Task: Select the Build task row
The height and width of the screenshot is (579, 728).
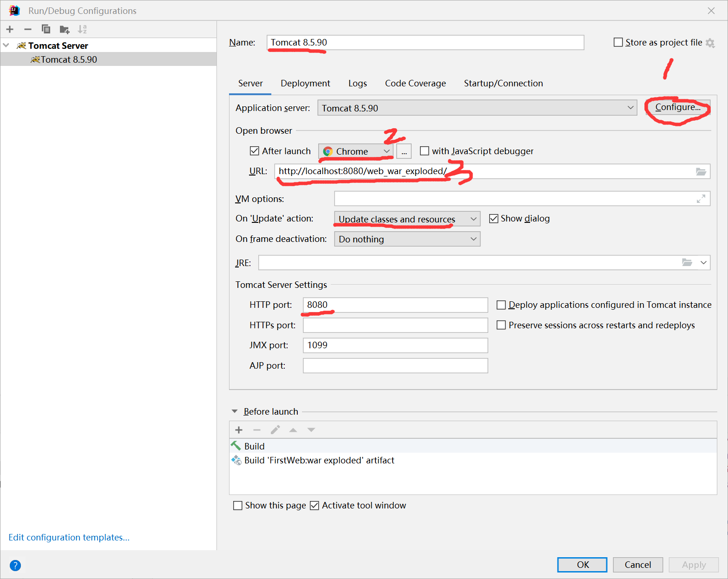Action: [x=473, y=446]
